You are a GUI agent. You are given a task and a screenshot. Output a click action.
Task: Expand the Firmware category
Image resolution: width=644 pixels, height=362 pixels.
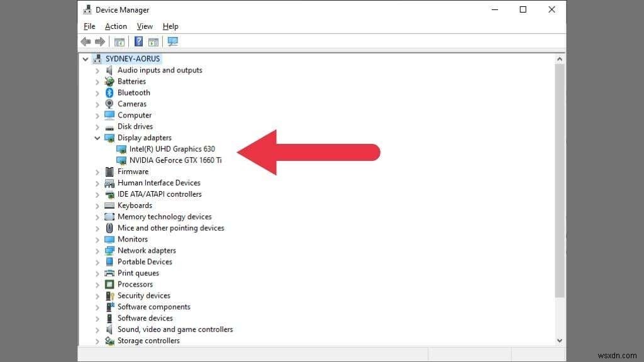tap(97, 172)
